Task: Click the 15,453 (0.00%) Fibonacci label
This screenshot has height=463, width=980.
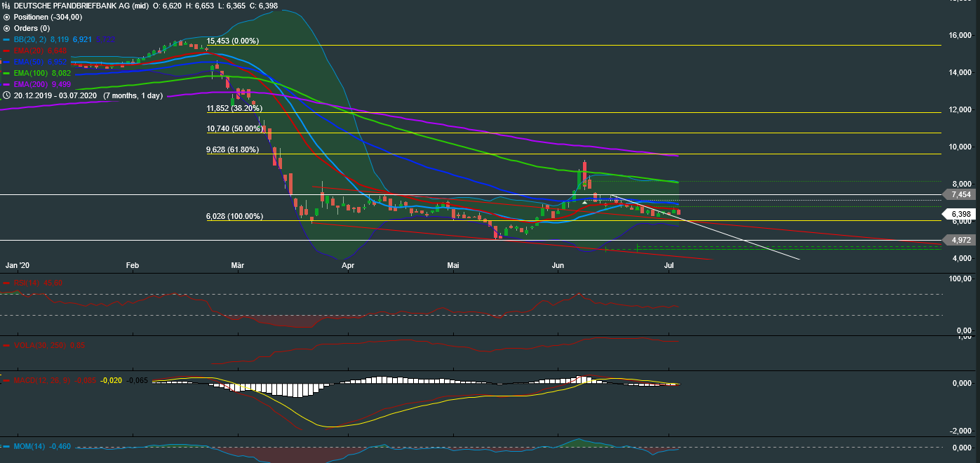Action: (232, 41)
